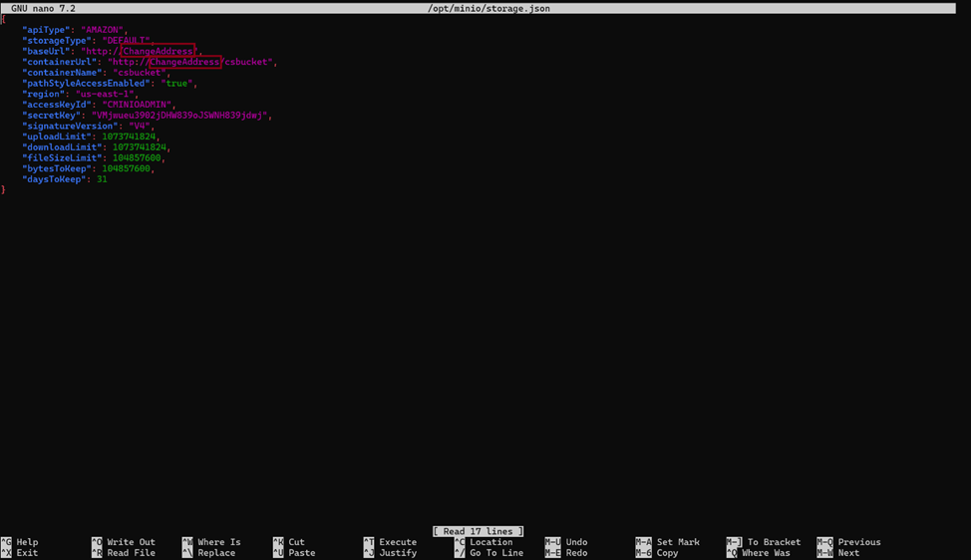Click the "uploadLimit" key

pyautogui.click(x=57, y=137)
